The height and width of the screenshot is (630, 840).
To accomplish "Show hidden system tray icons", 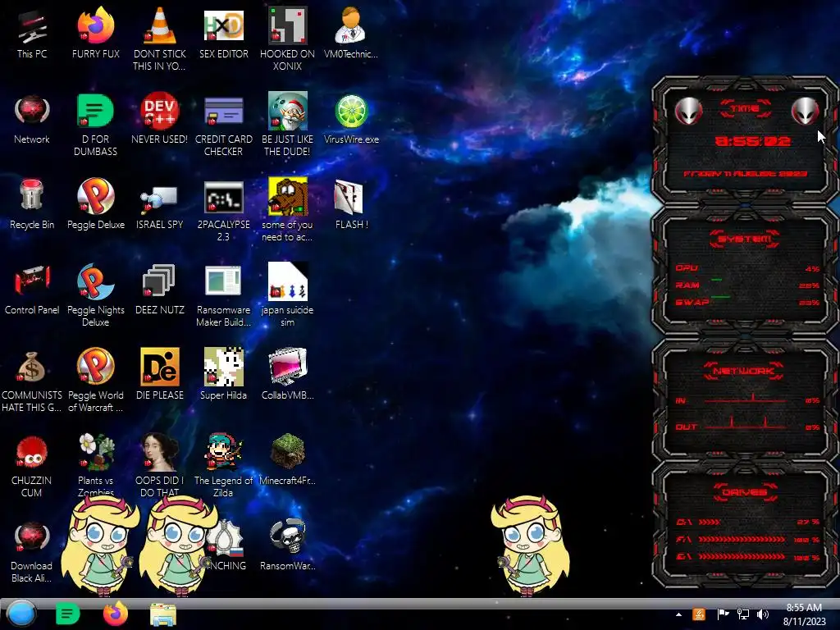I will 678,614.
